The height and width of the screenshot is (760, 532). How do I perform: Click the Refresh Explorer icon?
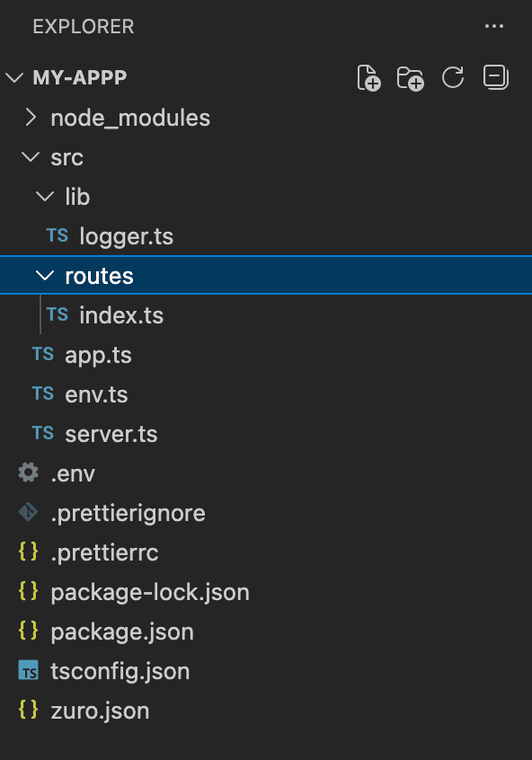453,78
